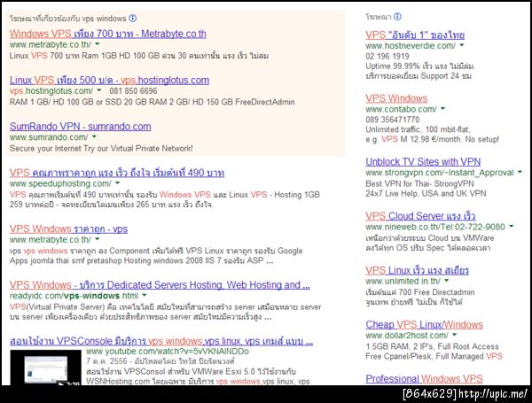Viewport: 532px width, 403px height.
Task: Open Cheap VPS Linux/Windows ad
Action: click(424, 324)
